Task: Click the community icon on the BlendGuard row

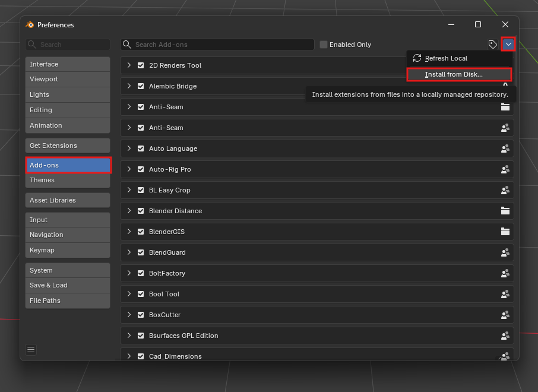Action: [x=505, y=252]
